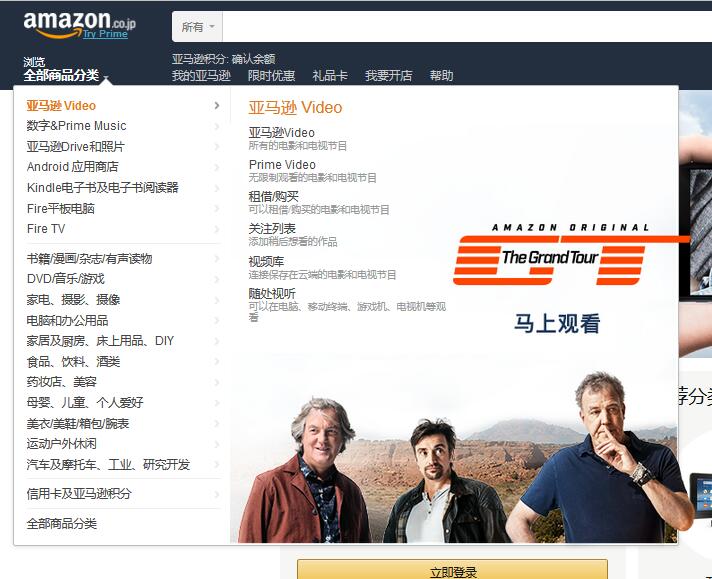Click 马上观看 watch now text
The width and height of the screenshot is (712, 579).
557,324
